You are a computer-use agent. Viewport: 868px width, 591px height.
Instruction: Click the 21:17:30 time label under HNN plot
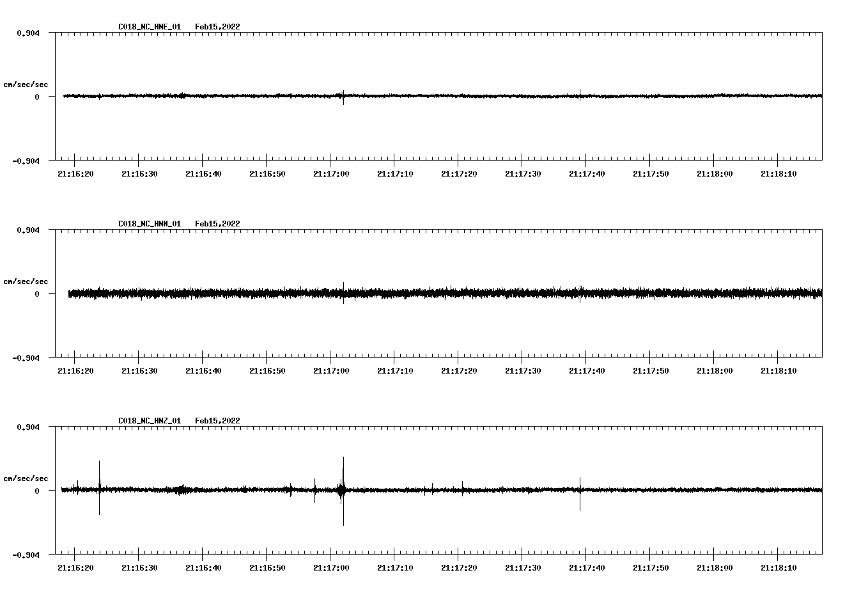[523, 371]
